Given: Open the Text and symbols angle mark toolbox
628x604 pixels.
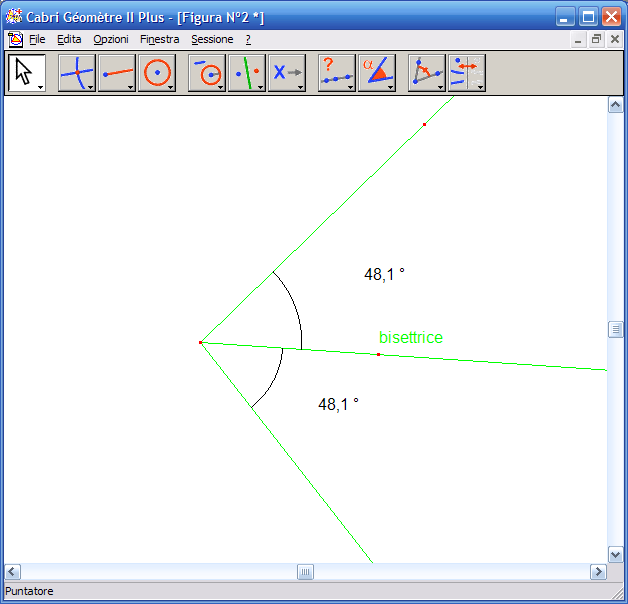Looking at the screenshot, I should 427,73.
